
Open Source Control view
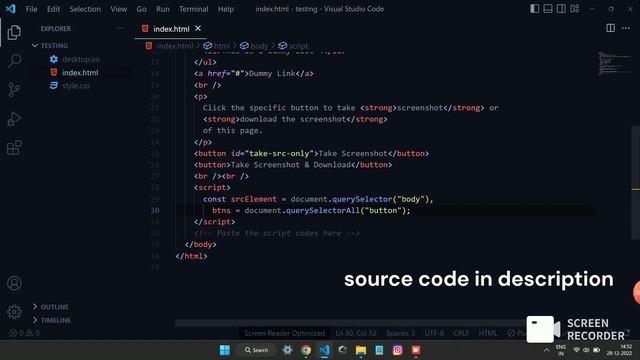coord(14,89)
